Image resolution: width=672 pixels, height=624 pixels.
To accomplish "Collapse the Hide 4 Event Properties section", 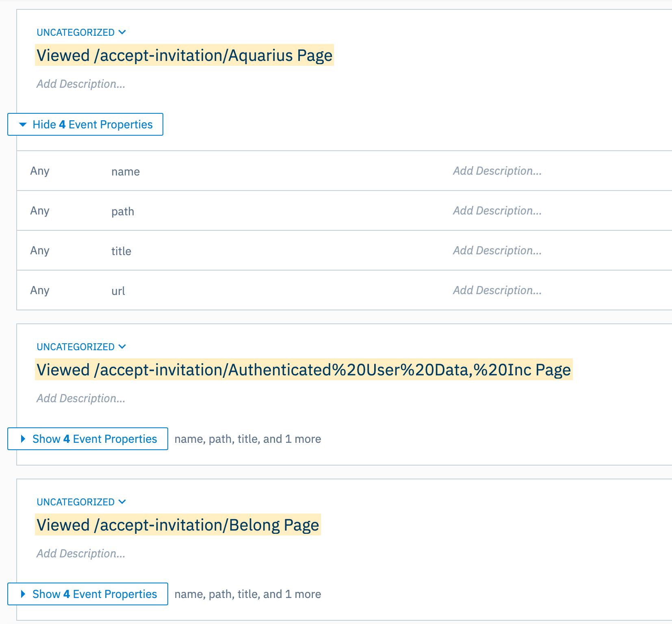I will point(85,124).
